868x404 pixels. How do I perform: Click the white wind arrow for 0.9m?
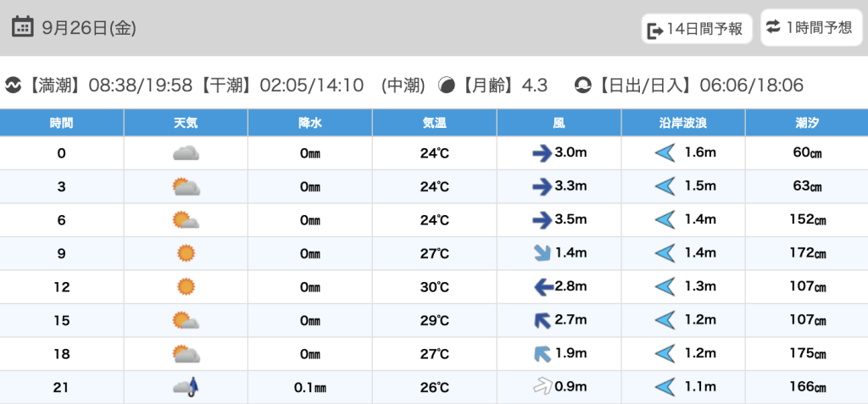(x=542, y=387)
